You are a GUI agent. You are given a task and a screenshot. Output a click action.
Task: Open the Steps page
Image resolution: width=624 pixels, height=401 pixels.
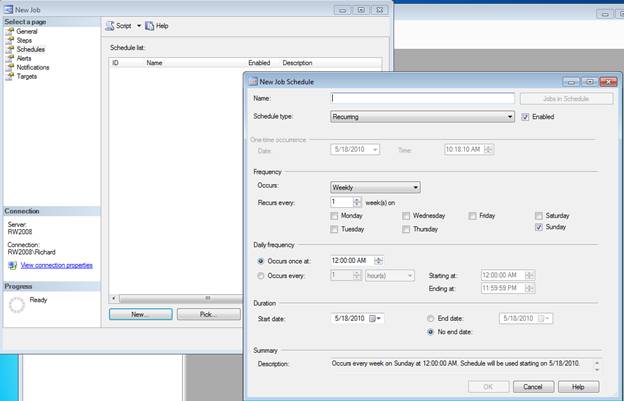click(26, 40)
